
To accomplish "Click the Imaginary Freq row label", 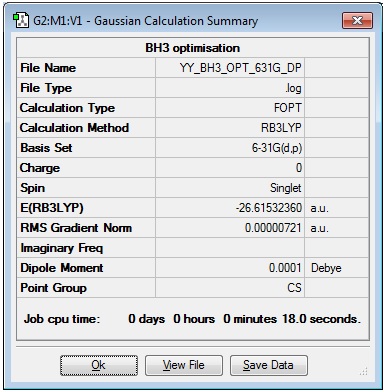I will tap(62, 248).
